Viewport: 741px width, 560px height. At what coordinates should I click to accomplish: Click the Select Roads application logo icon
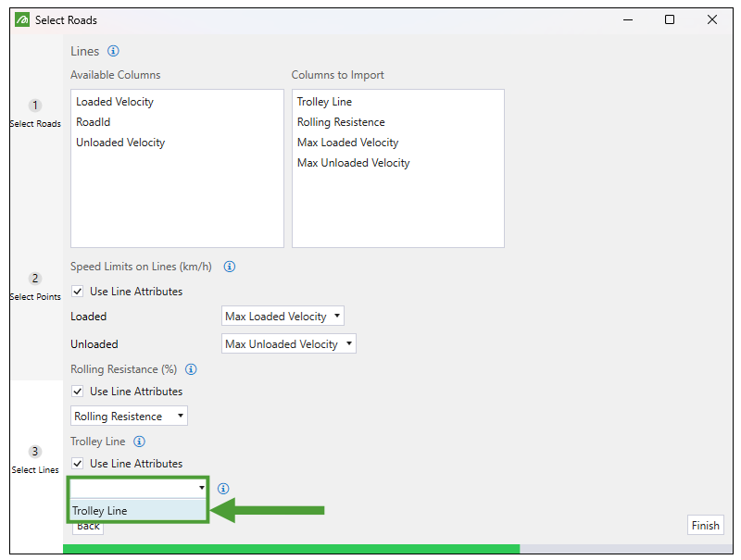22,19
